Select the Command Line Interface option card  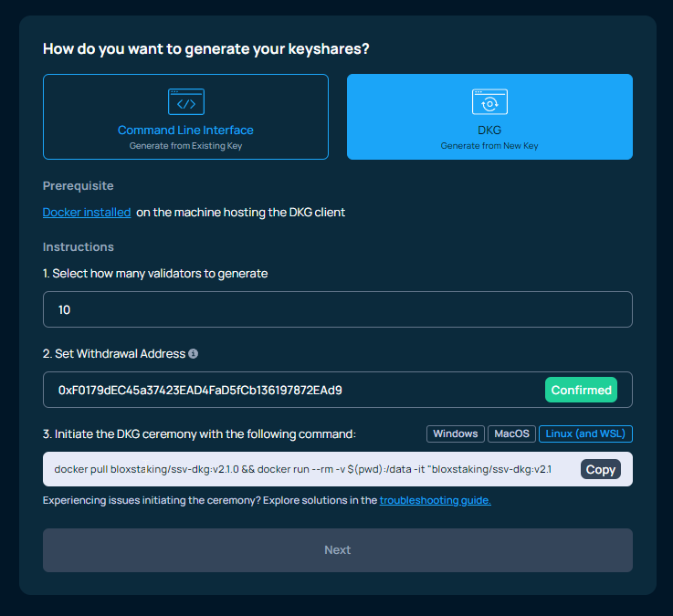point(186,117)
